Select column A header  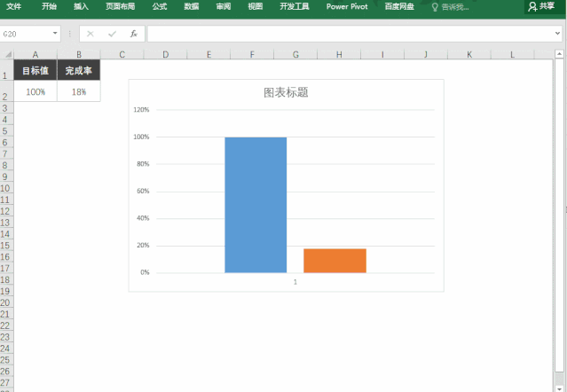[x=35, y=55]
